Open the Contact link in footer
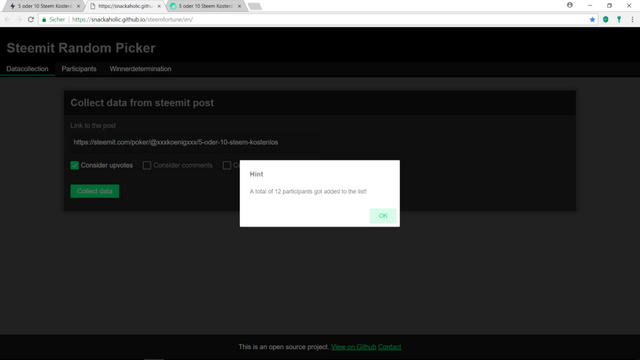Image resolution: width=640 pixels, height=360 pixels. [x=389, y=347]
